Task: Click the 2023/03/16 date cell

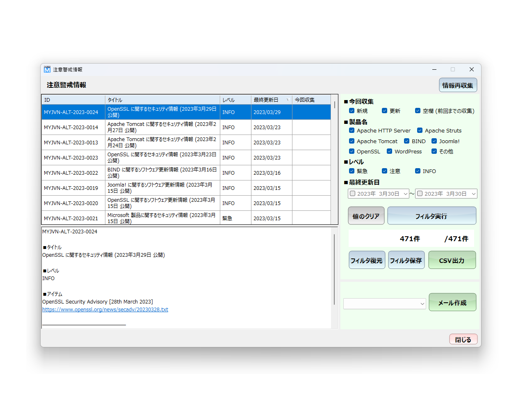Action: click(x=272, y=173)
